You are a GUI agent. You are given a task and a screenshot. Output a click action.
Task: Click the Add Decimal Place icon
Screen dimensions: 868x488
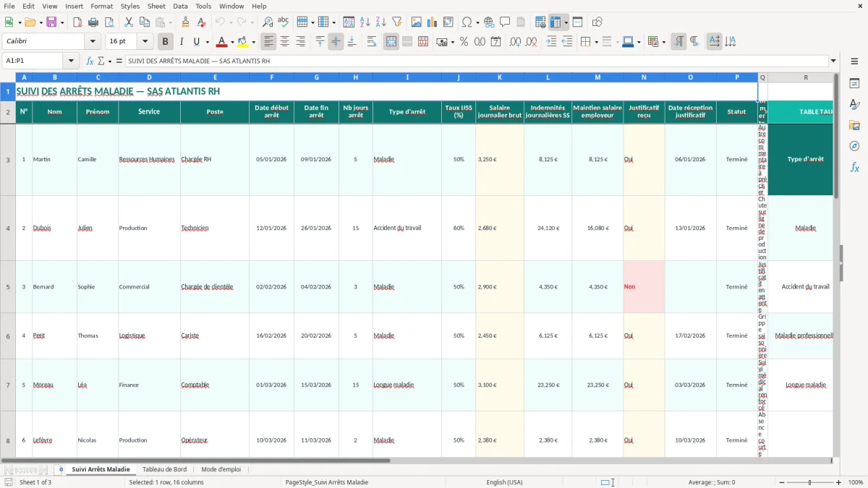click(516, 42)
